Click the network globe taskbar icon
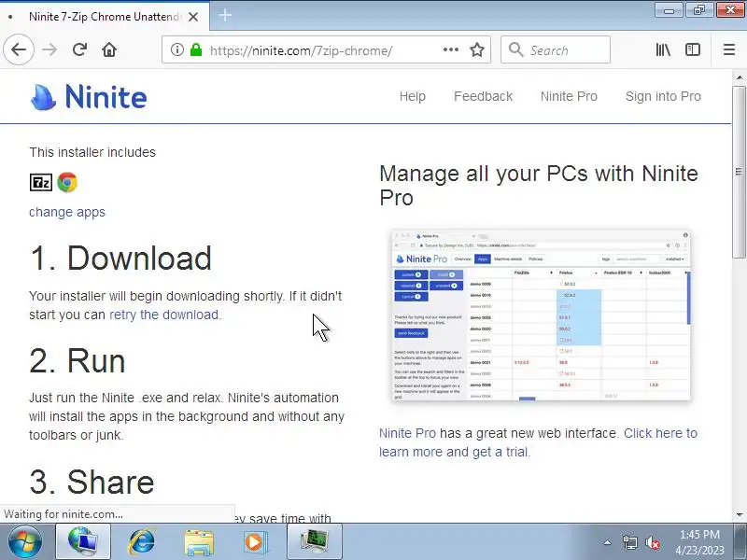The image size is (747, 560). click(83, 542)
